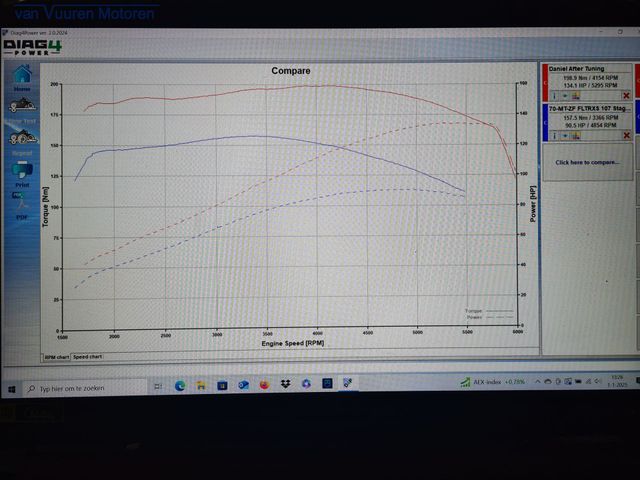Switch to the RPM chart tab
640x480 pixels.
click(x=57, y=356)
